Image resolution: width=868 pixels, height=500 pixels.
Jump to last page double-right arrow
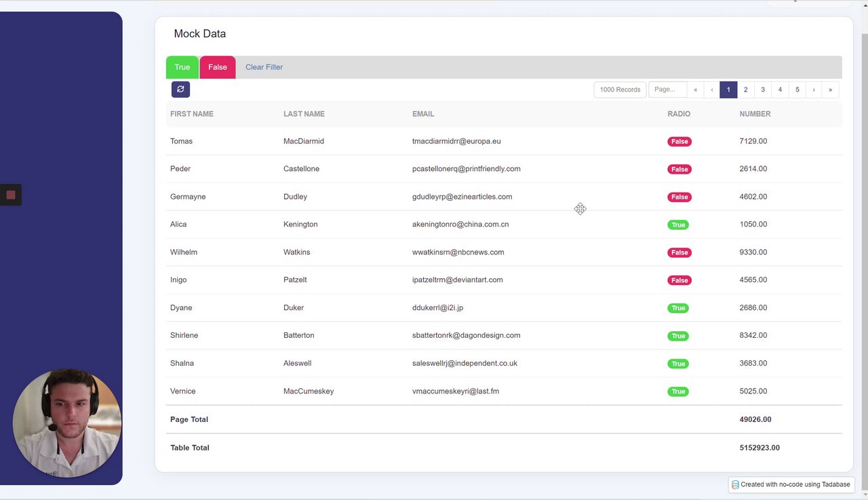click(830, 90)
